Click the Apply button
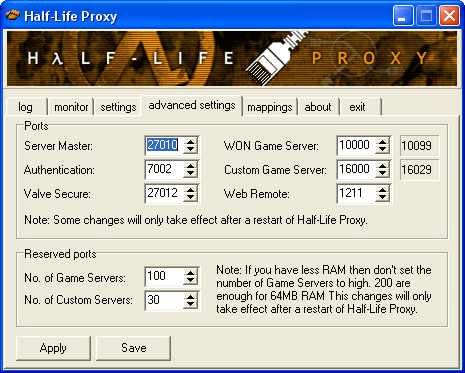This screenshot has width=465, height=373. pyautogui.click(x=53, y=348)
